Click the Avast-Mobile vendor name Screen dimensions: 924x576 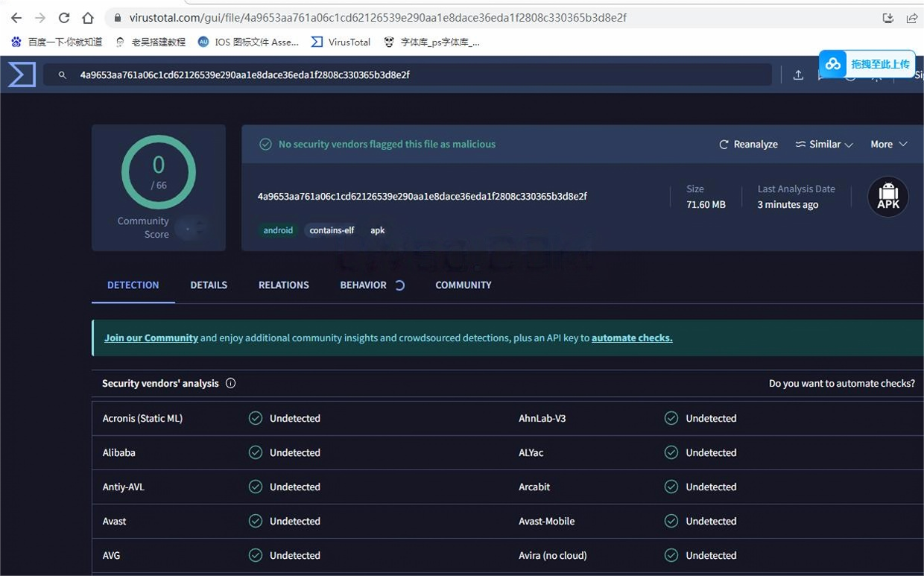point(547,521)
